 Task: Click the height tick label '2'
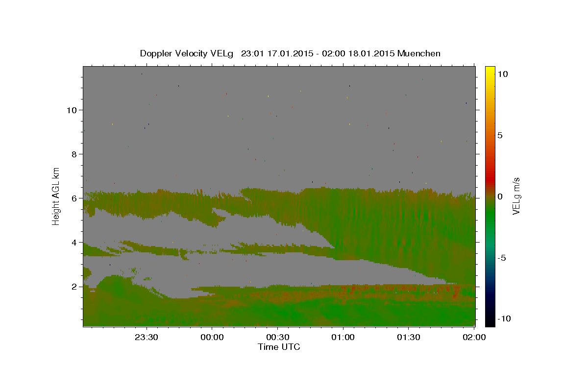tap(74, 287)
